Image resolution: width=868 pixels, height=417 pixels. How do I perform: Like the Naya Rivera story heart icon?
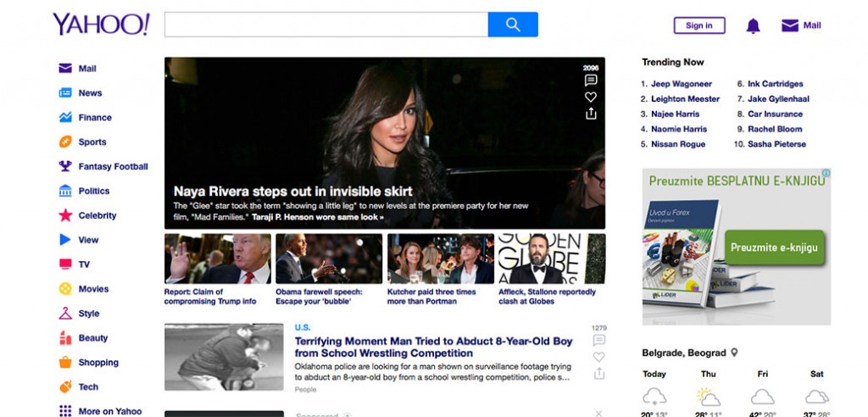(591, 97)
